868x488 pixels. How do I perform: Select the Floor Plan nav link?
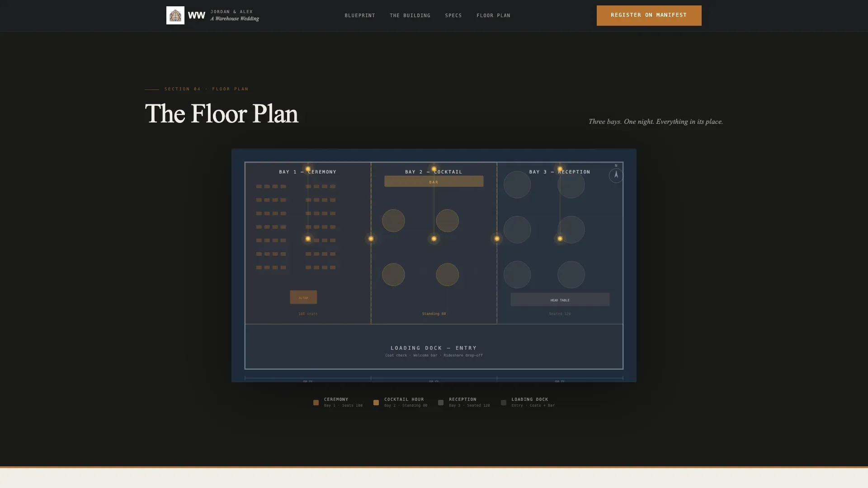point(493,15)
